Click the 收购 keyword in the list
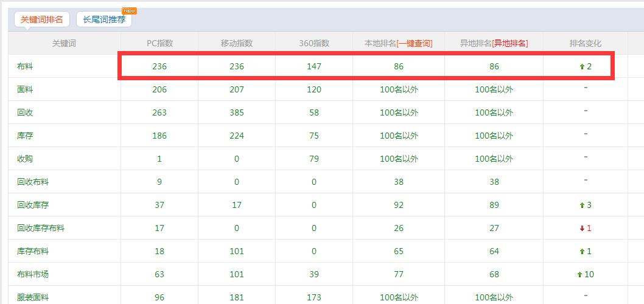 [25, 159]
